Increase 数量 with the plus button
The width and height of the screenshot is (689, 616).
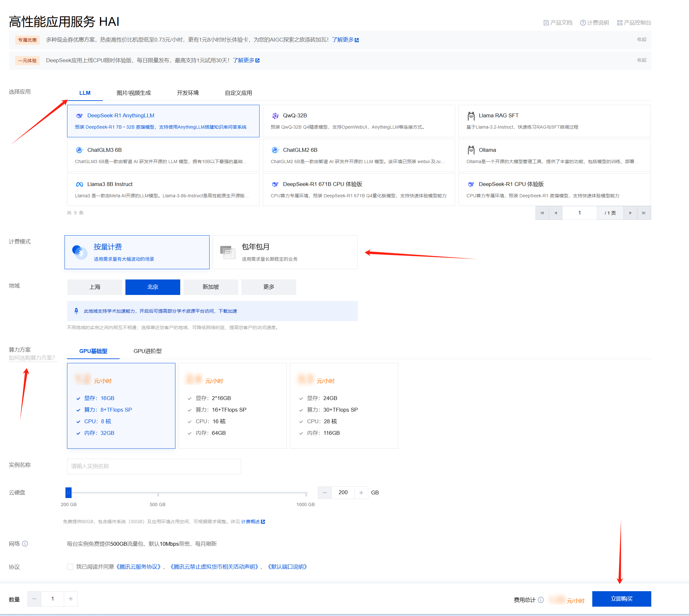pos(71,599)
